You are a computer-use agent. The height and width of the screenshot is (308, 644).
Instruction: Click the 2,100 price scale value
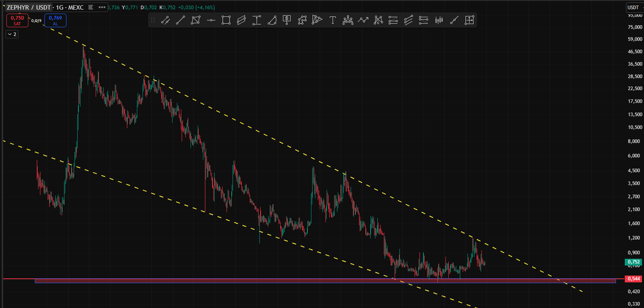point(634,209)
